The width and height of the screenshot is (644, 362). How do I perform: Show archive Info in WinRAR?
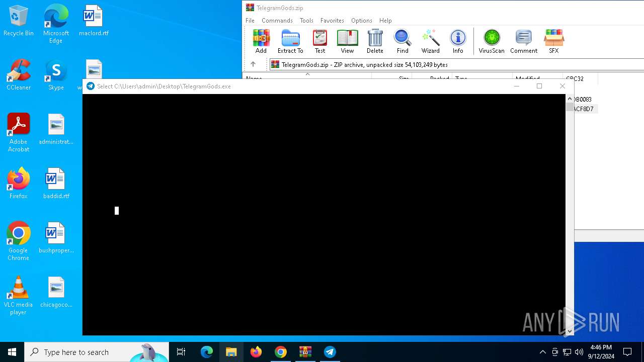click(458, 41)
